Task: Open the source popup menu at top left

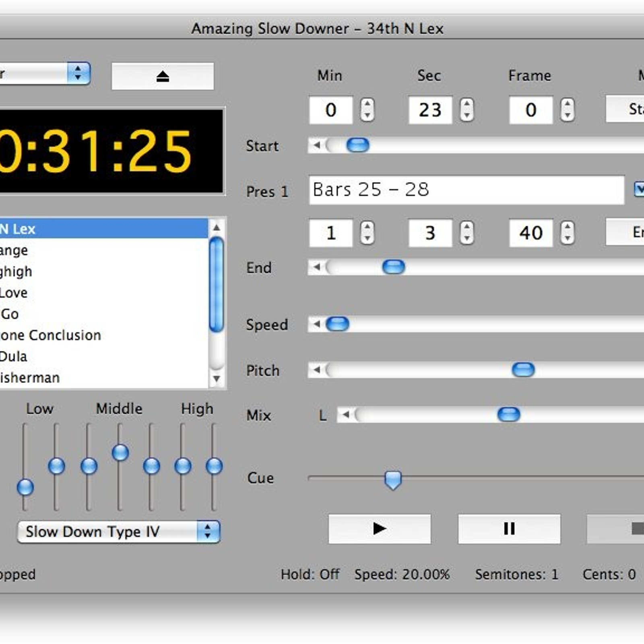Action: (44, 73)
